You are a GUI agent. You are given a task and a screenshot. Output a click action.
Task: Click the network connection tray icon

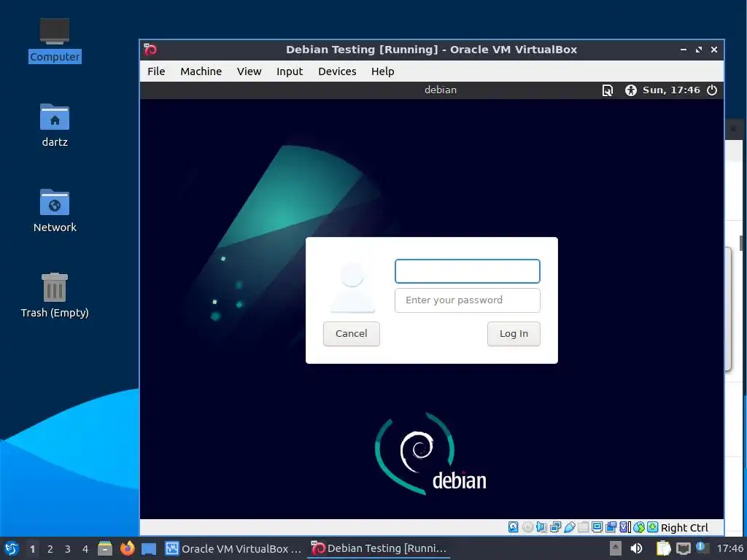[x=683, y=548]
